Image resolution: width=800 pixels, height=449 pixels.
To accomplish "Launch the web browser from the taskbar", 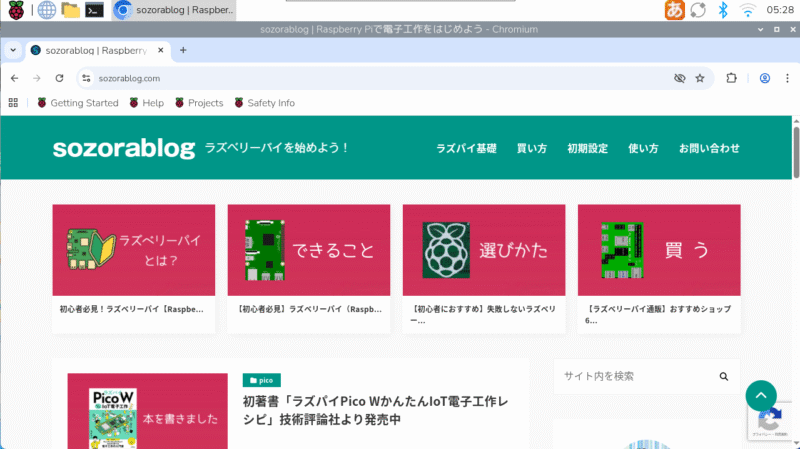I will [45, 11].
